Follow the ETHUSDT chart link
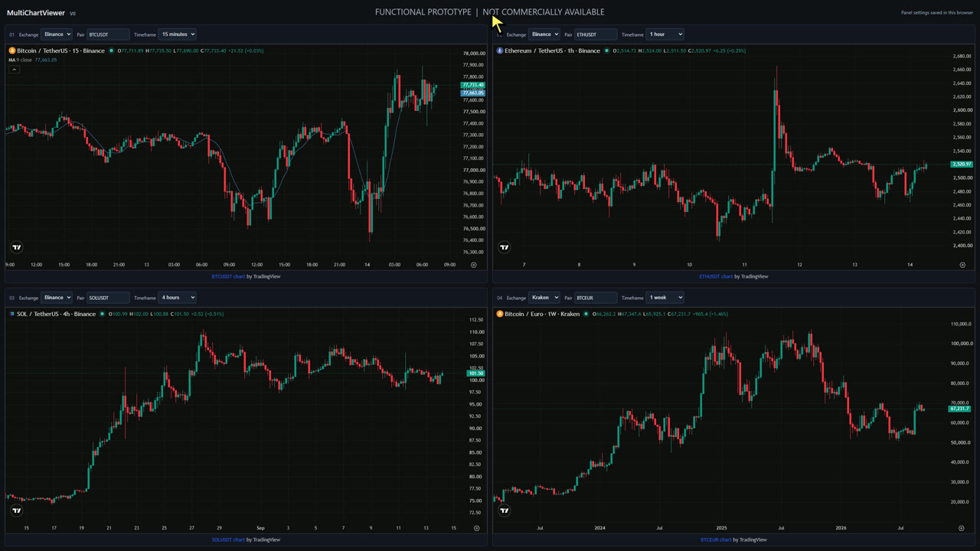Image resolution: width=980 pixels, height=551 pixels. tap(716, 276)
